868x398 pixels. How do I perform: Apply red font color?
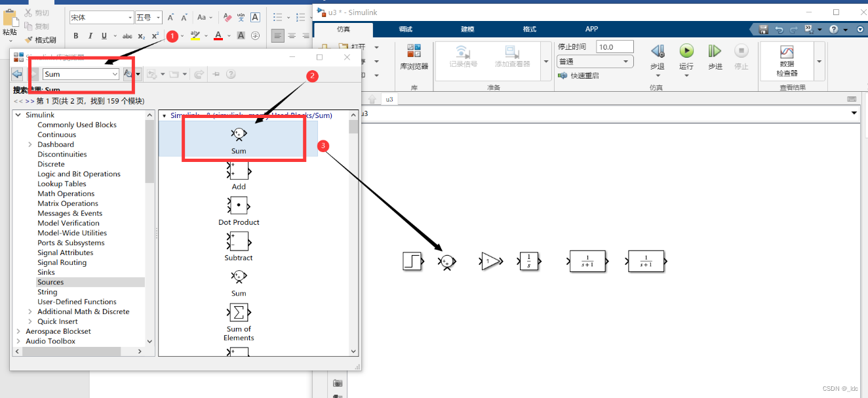click(218, 35)
